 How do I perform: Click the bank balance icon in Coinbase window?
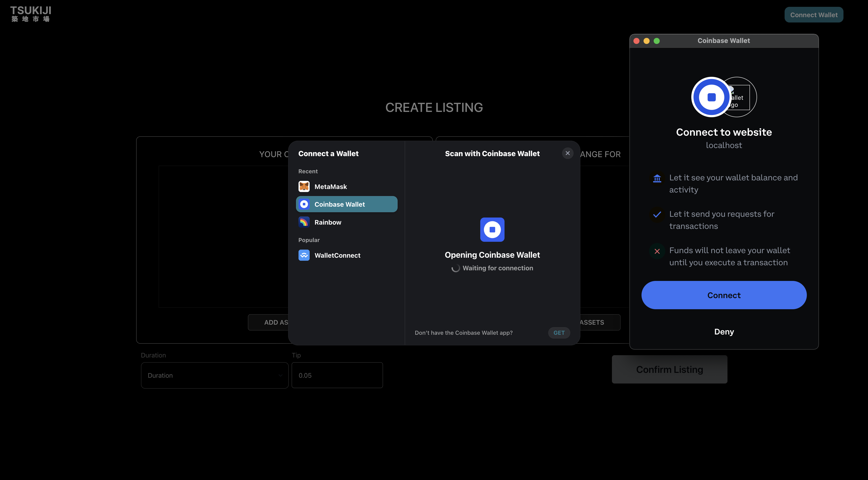[657, 178]
